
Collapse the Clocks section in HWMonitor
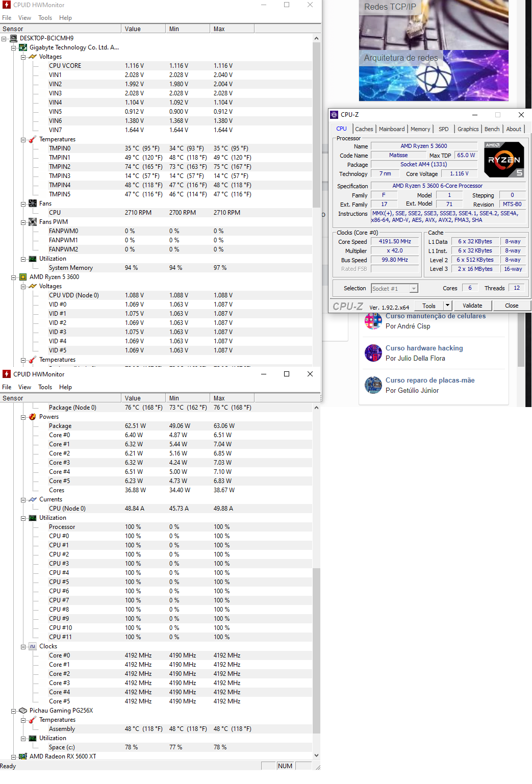(23, 647)
